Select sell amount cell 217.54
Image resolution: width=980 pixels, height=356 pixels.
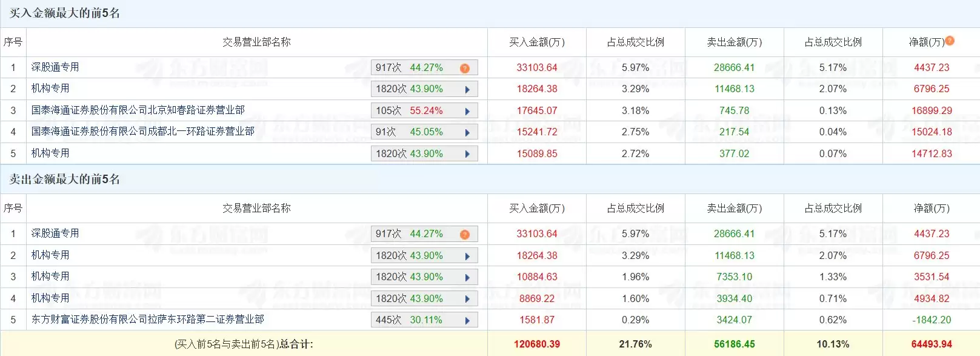tap(735, 132)
